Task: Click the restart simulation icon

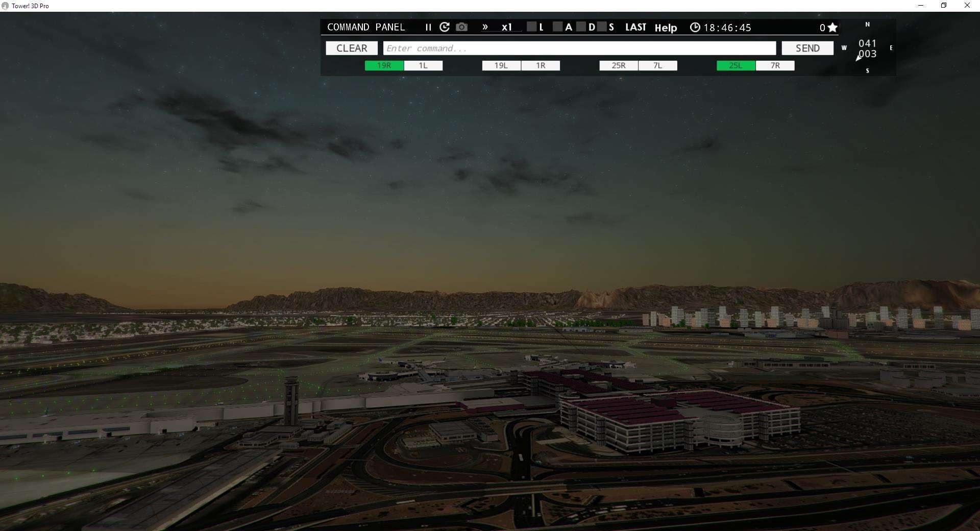Action: point(445,27)
